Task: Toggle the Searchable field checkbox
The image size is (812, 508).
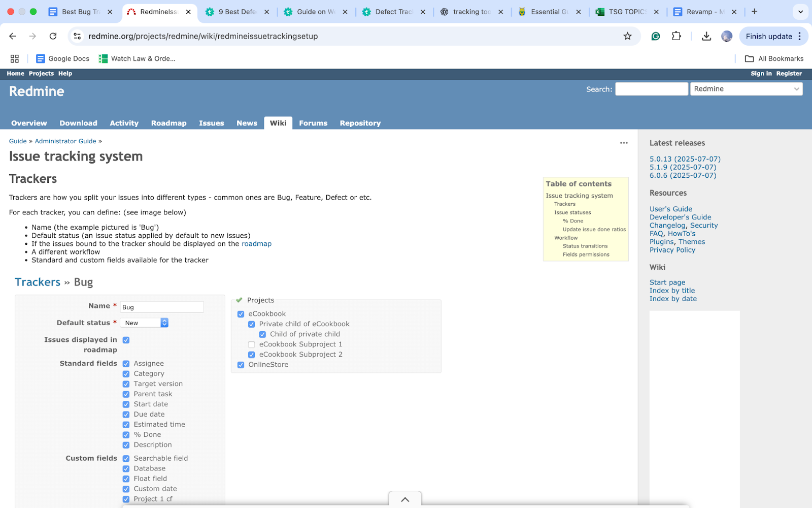Action: click(126, 458)
